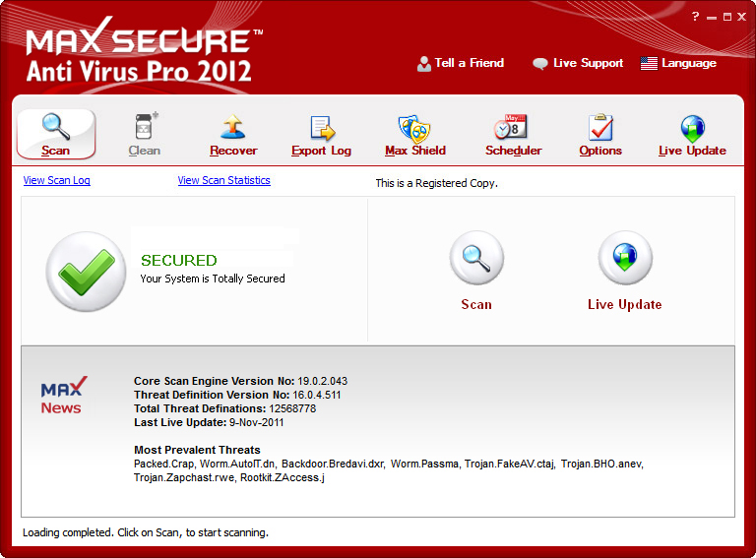Click the Max Secure Anti Virus Pro logo
The image size is (756, 558).
pyautogui.click(x=144, y=50)
